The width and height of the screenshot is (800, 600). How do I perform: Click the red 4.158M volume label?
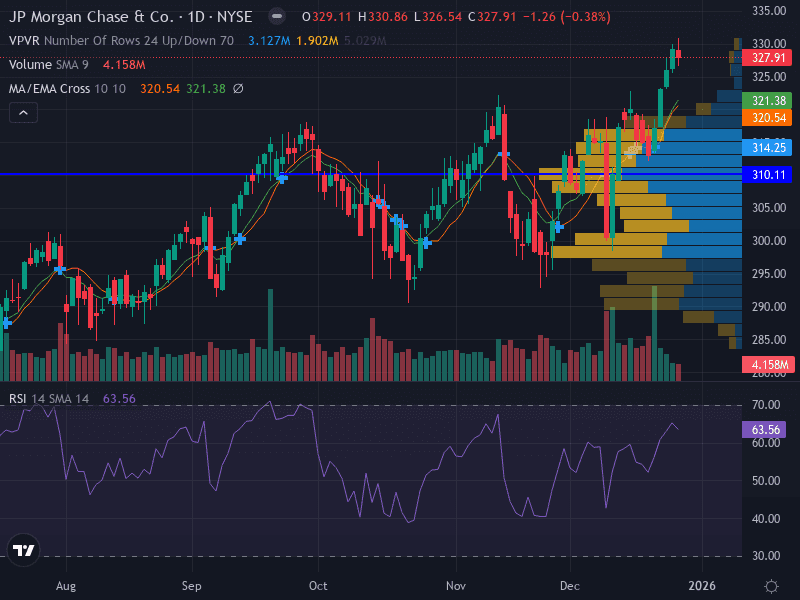[x=768, y=365]
